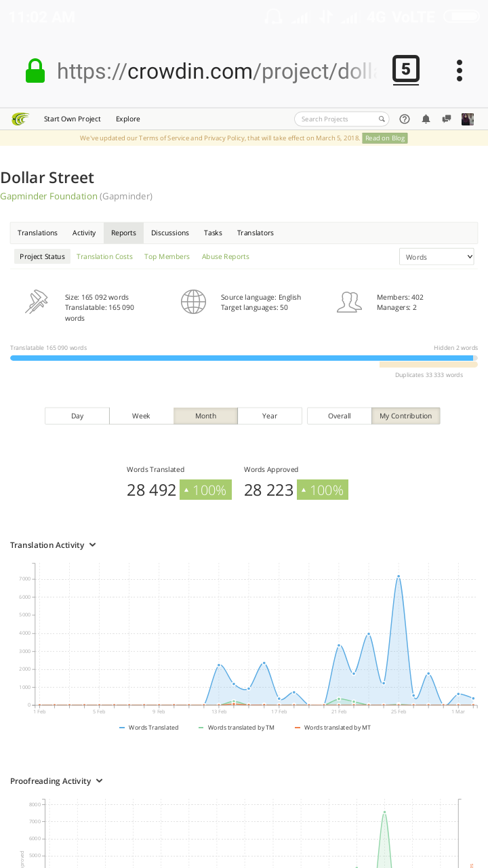Screen dimensions: 488x868
Task: Click the 'Members: 402' text
Action: coord(400,297)
